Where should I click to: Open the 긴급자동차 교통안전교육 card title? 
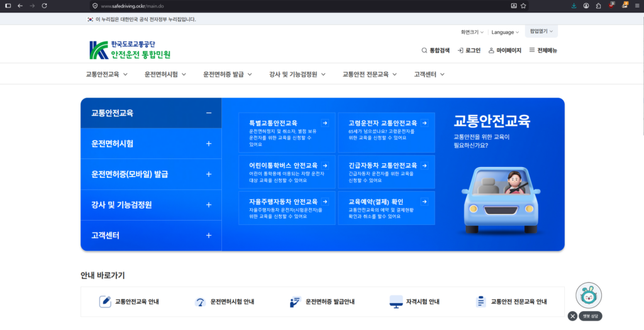pos(383,165)
